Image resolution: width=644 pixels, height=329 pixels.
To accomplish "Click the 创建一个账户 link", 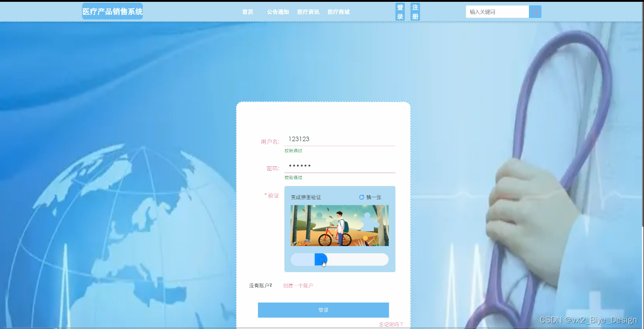I will pyautogui.click(x=298, y=286).
